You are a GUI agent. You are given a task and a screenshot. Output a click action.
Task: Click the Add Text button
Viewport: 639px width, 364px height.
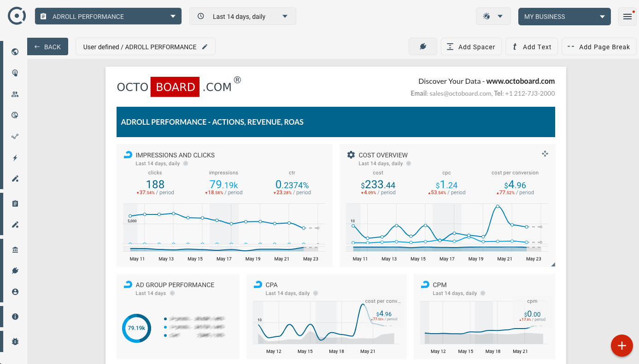tap(532, 46)
